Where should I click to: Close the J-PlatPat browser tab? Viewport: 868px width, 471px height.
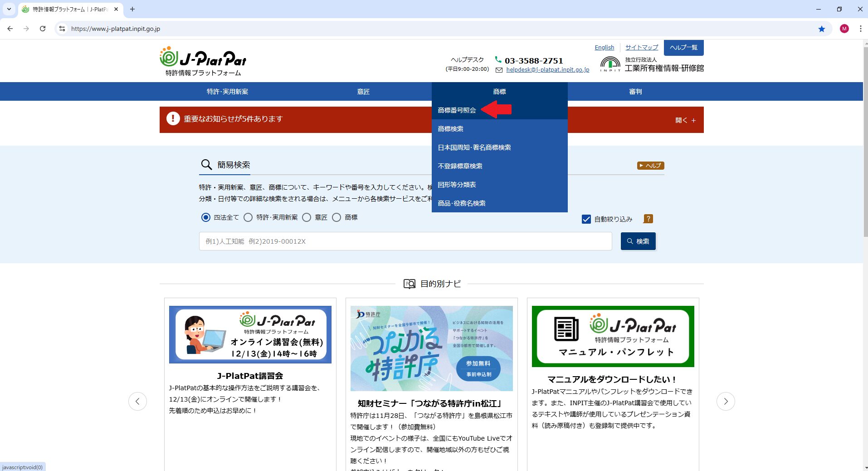click(x=116, y=9)
